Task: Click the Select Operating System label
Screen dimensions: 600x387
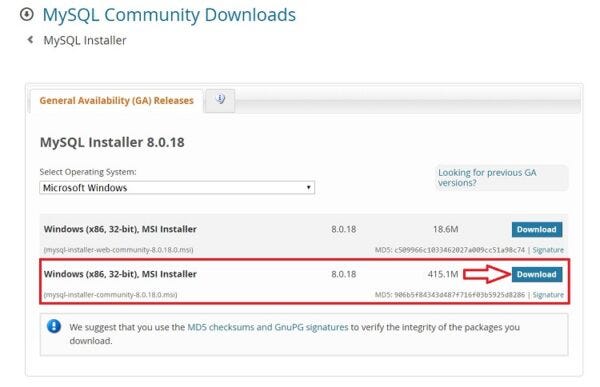Action: click(88, 172)
